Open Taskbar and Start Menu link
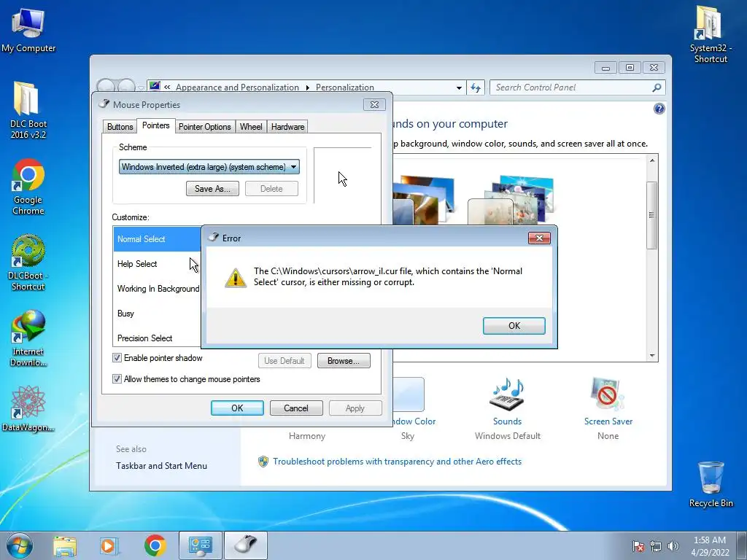Viewport: 747px width, 560px height. (x=161, y=466)
